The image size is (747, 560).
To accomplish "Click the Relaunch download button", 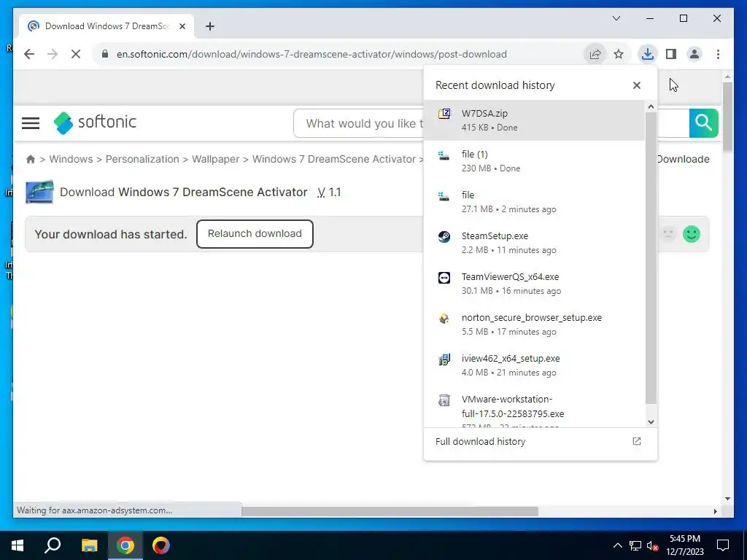I will [x=255, y=234].
